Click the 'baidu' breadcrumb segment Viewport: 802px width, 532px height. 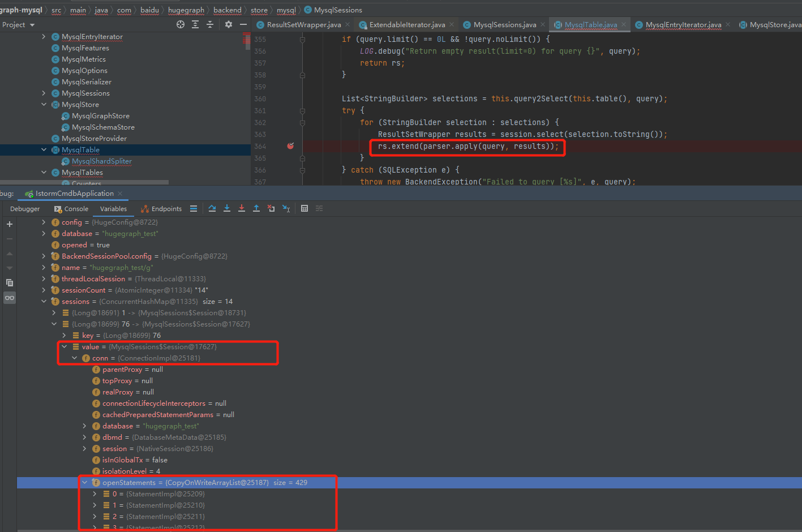(149, 10)
